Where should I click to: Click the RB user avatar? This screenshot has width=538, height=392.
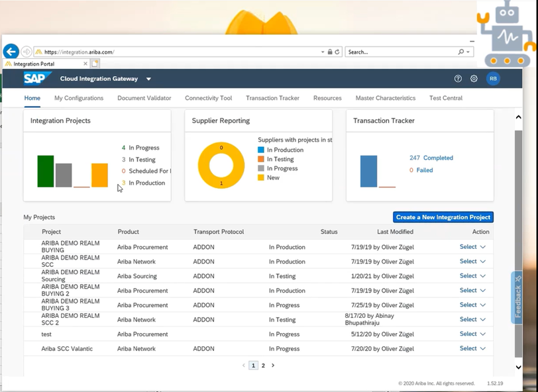(493, 79)
